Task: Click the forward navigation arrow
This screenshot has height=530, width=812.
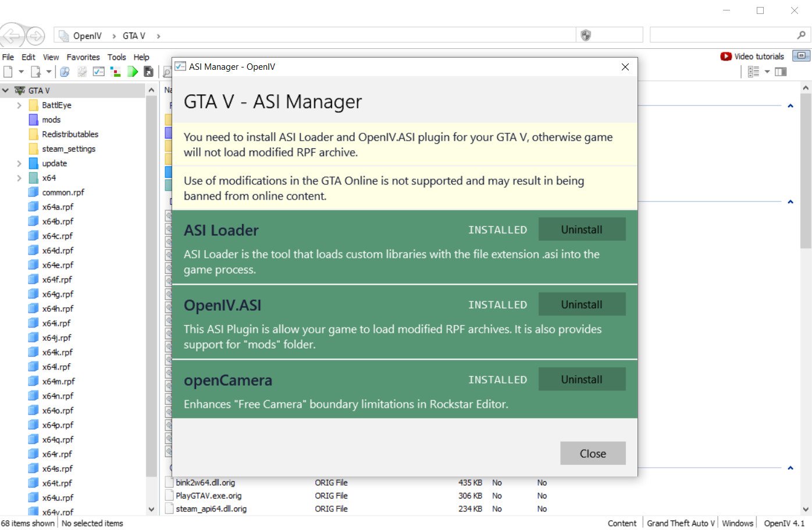Action: pos(35,36)
